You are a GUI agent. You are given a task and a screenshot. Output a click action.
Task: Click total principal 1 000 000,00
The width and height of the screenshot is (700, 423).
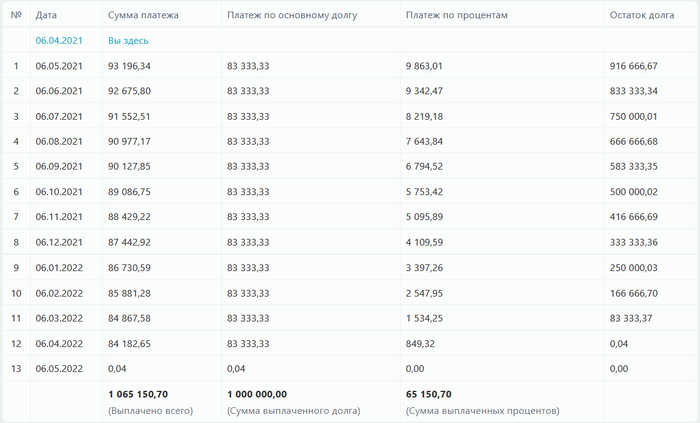(x=257, y=394)
